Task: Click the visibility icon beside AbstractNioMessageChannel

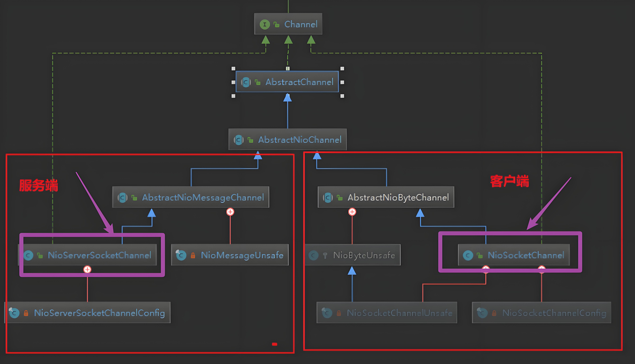Action: click(x=134, y=198)
